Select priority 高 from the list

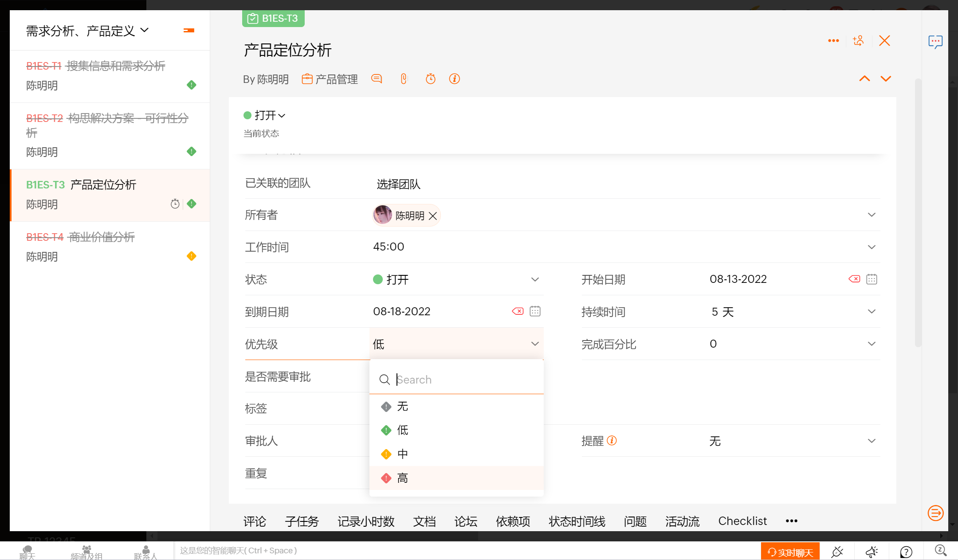pos(403,478)
